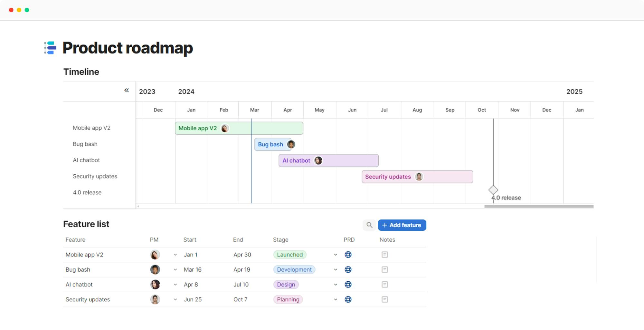The width and height of the screenshot is (644, 330).
Task: Open notes icon for Bug bash row
Action: [385, 269]
